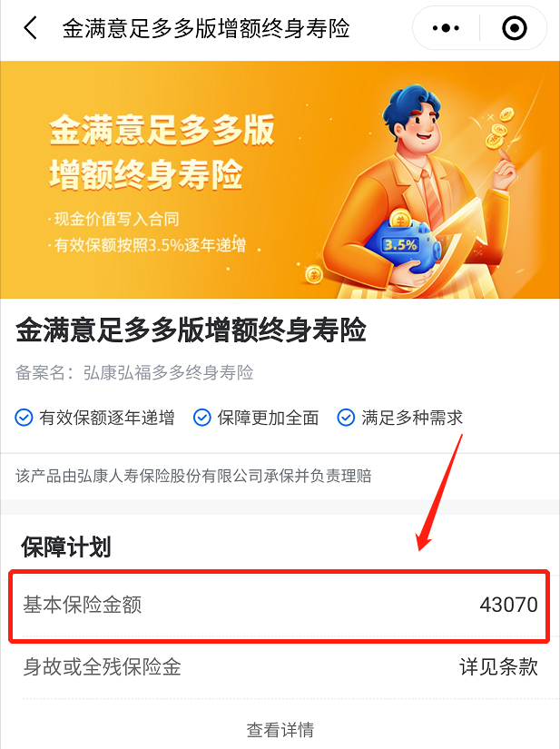The height and width of the screenshot is (749, 560).
Task: Open the three-dots more menu
Action: coord(446,28)
